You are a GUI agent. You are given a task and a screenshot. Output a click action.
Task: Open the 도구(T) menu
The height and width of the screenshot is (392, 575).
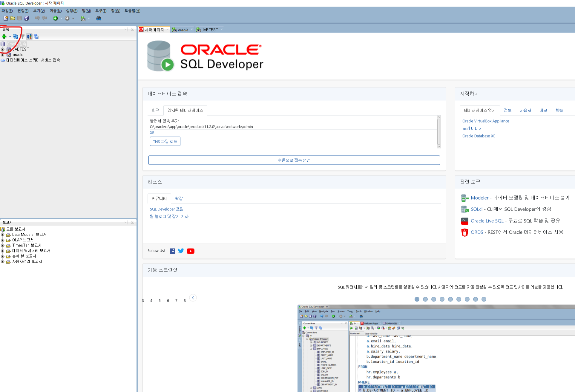click(101, 11)
